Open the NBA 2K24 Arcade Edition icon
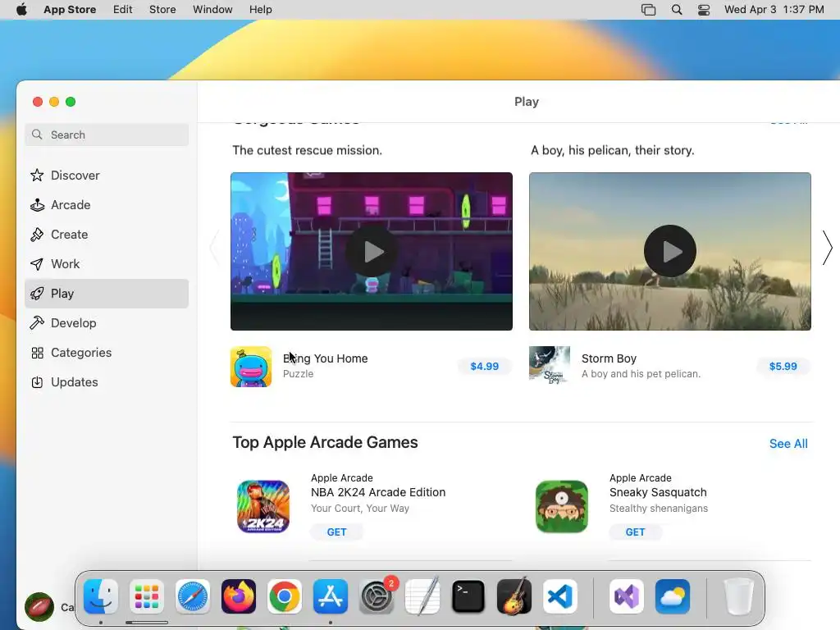840x630 pixels. pyautogui.click(x=263, y=507)
